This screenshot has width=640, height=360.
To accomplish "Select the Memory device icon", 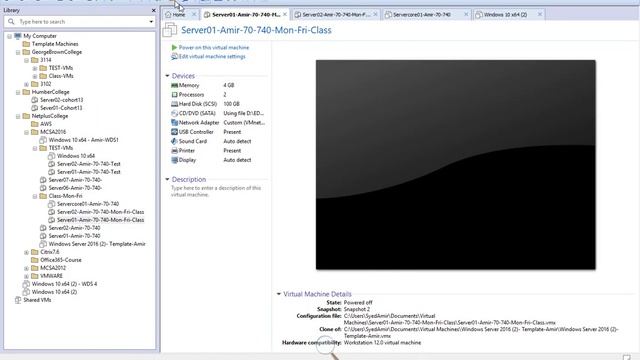I will coord(174,85).
